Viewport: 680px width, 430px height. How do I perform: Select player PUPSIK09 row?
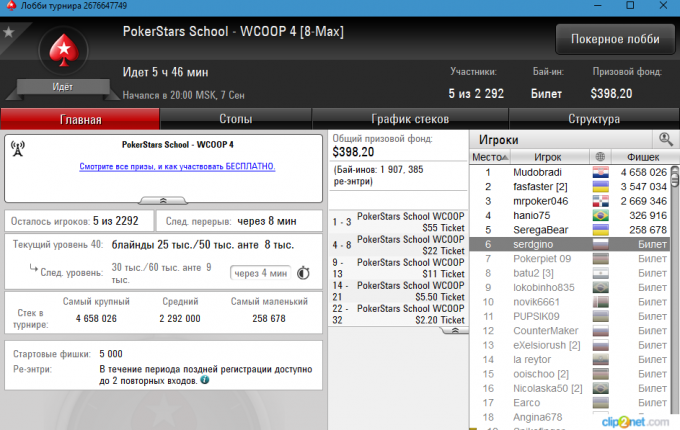click(x=570, y=316)
